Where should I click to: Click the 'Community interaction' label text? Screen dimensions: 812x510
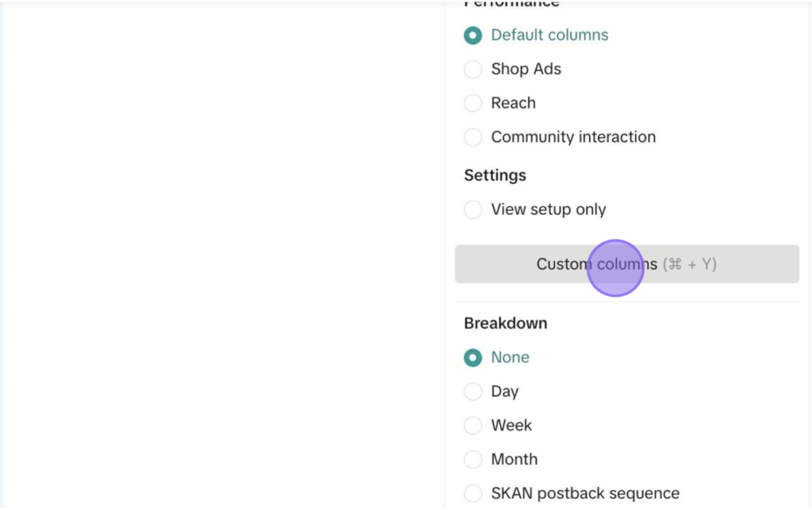[573, 137]
